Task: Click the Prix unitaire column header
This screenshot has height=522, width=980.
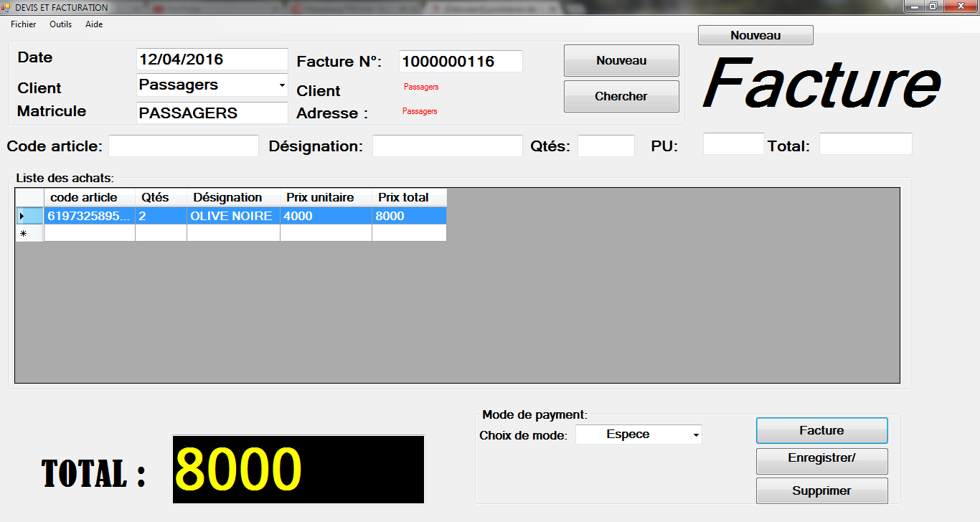Action: click(x=326, y=197)
